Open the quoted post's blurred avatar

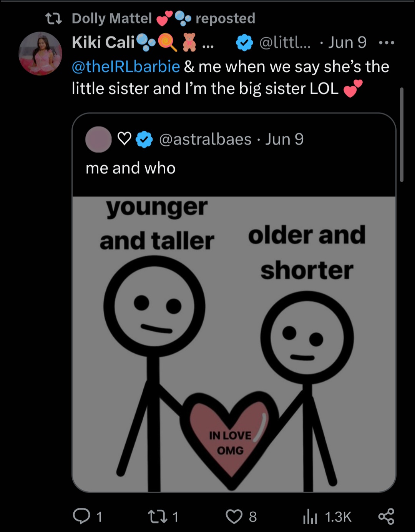tap(99, 139)
